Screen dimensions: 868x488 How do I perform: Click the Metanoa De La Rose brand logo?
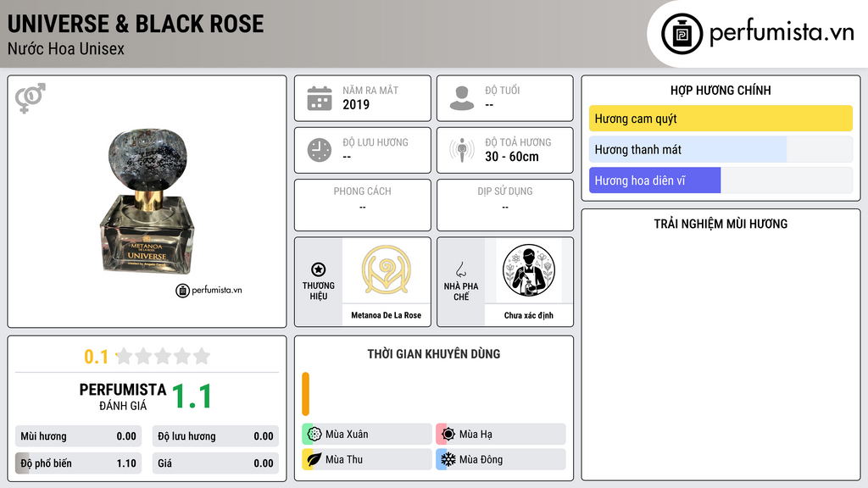[387, 270]
